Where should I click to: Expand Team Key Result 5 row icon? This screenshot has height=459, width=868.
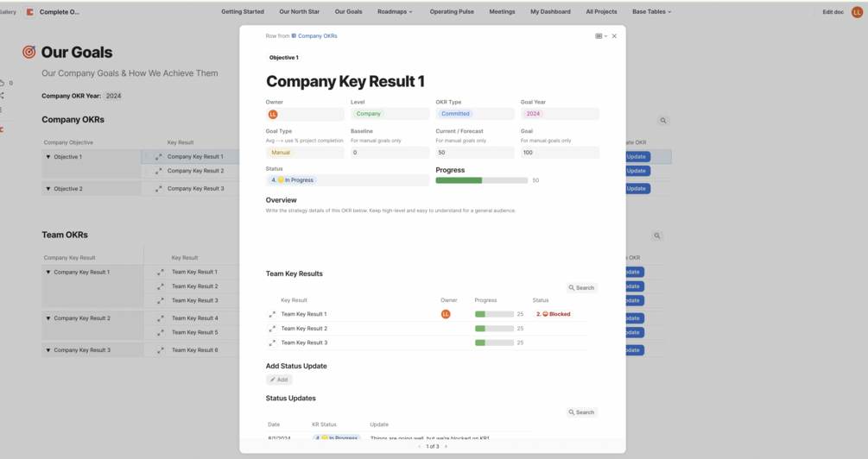coord(160,333)
